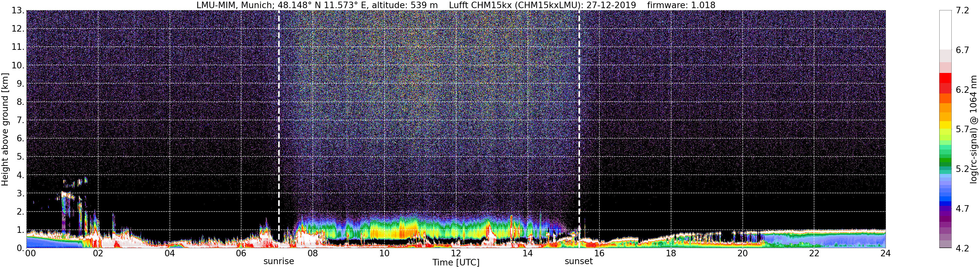The image size is (980, 269).
Task: Click the 16 time tick label
Action: 599,253
